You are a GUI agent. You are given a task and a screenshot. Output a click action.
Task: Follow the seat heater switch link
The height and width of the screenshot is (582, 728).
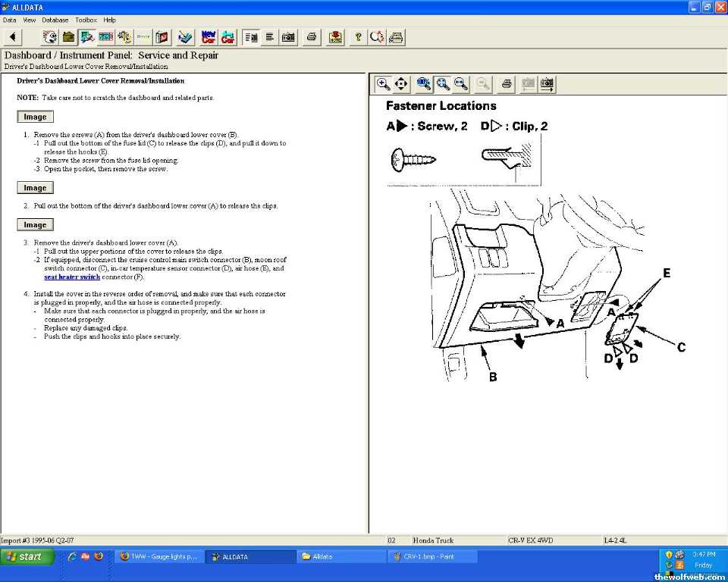pos(72,277)
